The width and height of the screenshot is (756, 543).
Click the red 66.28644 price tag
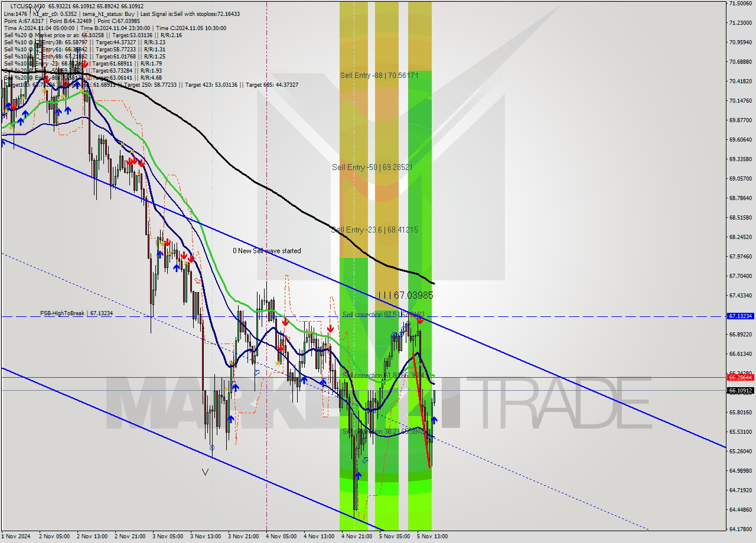point(740,377)
